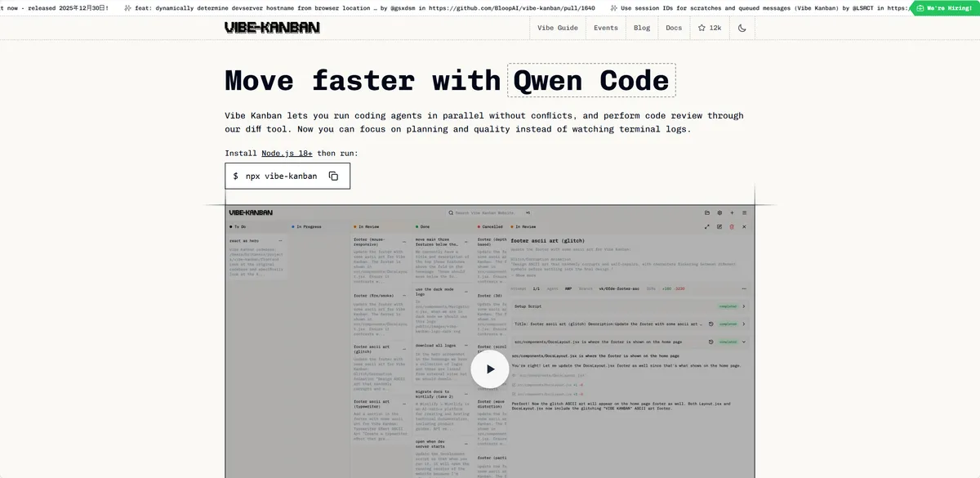Image resolution: width=980 pixels, height=478 pixels.
Task: Open the task in editor via pencil icon
Action: click(719, 226)
